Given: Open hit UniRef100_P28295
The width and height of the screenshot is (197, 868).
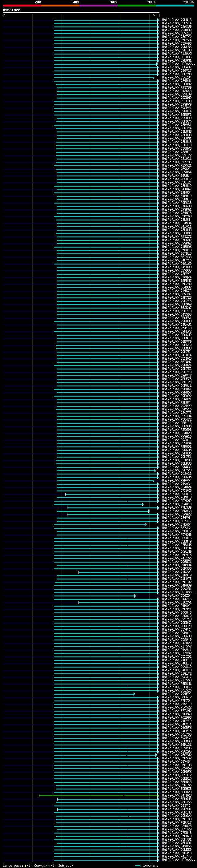Looking at the screenshot, I should pos(177,751).
